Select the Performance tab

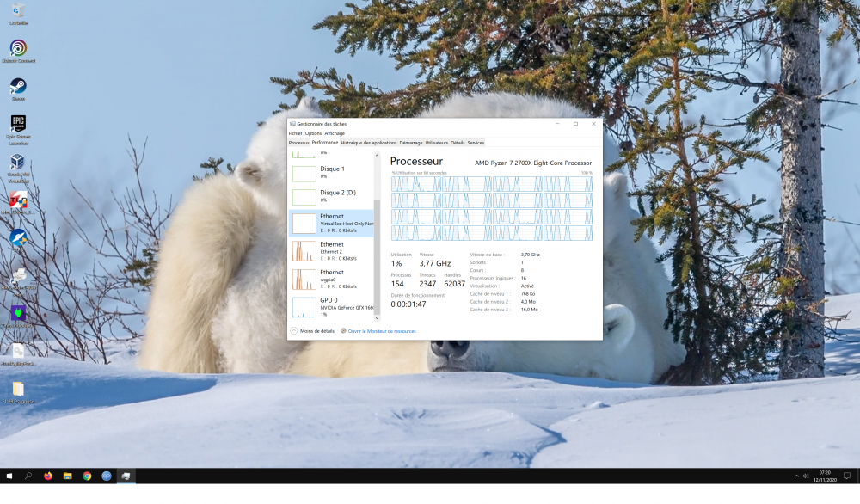coord(325,143)
